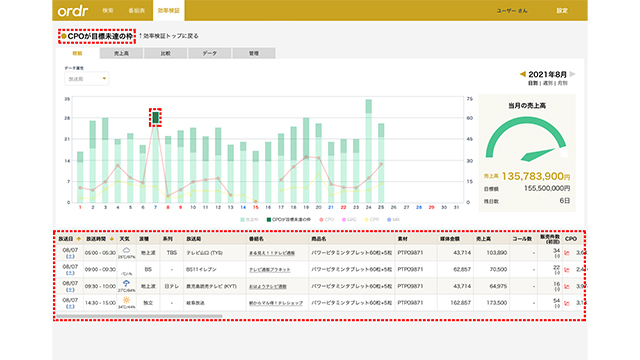This screenshot has width=640, height=360.
Task: Click the dark green highlighted bar on day 7
Action: [x=156, y=118]
